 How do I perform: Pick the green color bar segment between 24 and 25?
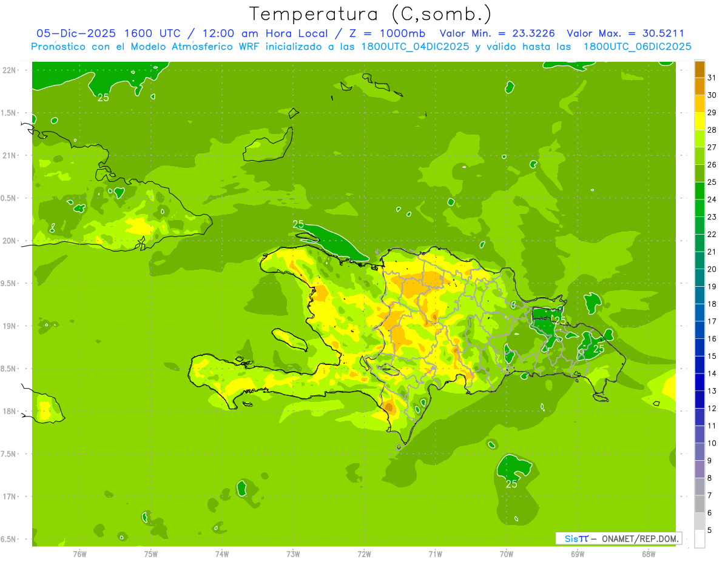pyautogui.click(x=699, y=190)
